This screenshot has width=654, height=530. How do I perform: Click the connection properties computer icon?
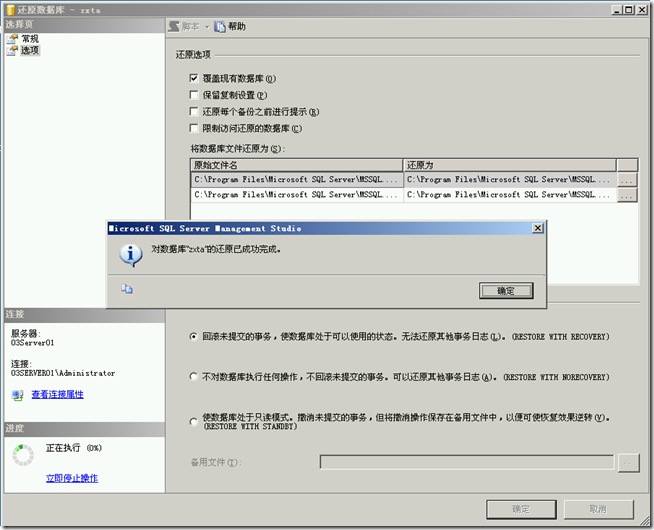point(18,395)
